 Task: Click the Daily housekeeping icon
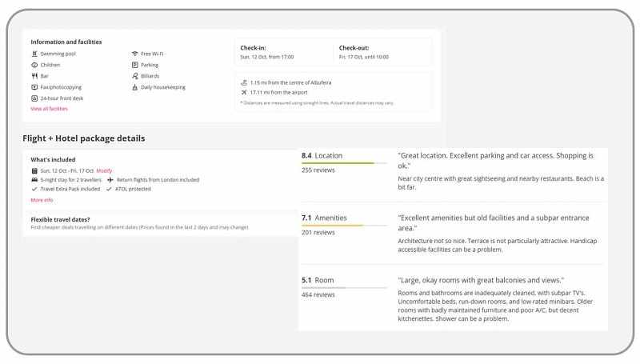tap(135, 87)
